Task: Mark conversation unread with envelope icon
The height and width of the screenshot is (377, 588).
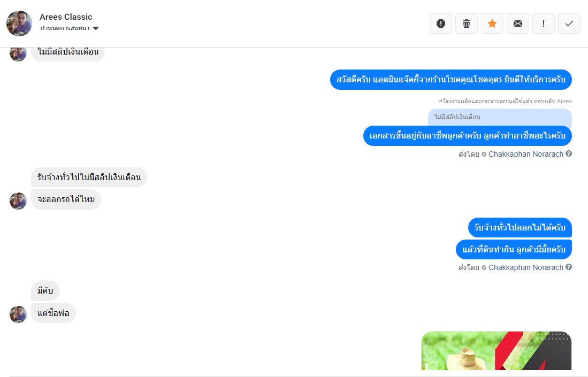Action: click(x=518, y=24)
